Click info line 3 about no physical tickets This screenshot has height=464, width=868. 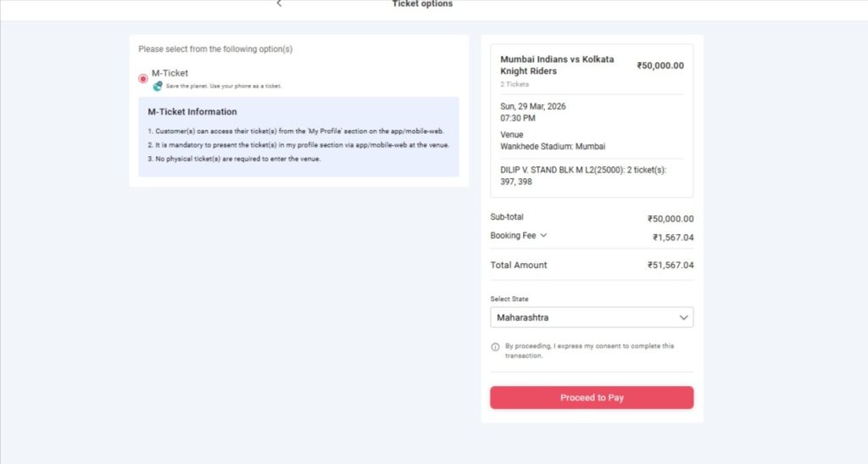pos(234,159)
